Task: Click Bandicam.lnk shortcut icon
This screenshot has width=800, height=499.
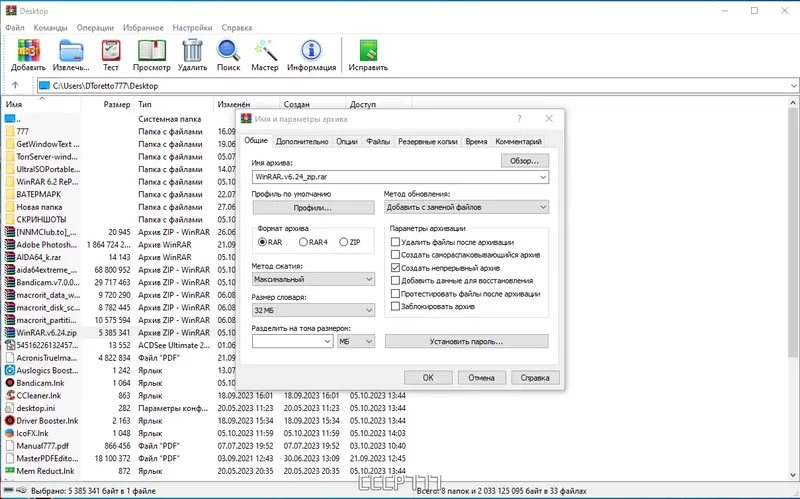Action: click(10, 383)
